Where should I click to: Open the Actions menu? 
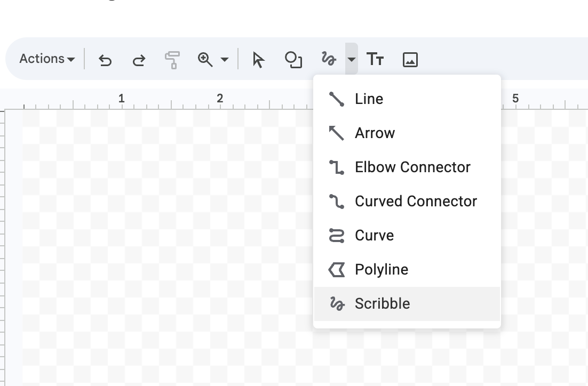[x=42, y=59]
